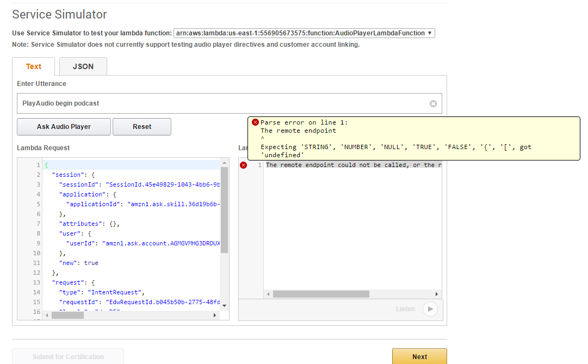Click the Lambda Response horizontal scrollbar thumb
Viewport: 588px width, 364px height.
321,294
